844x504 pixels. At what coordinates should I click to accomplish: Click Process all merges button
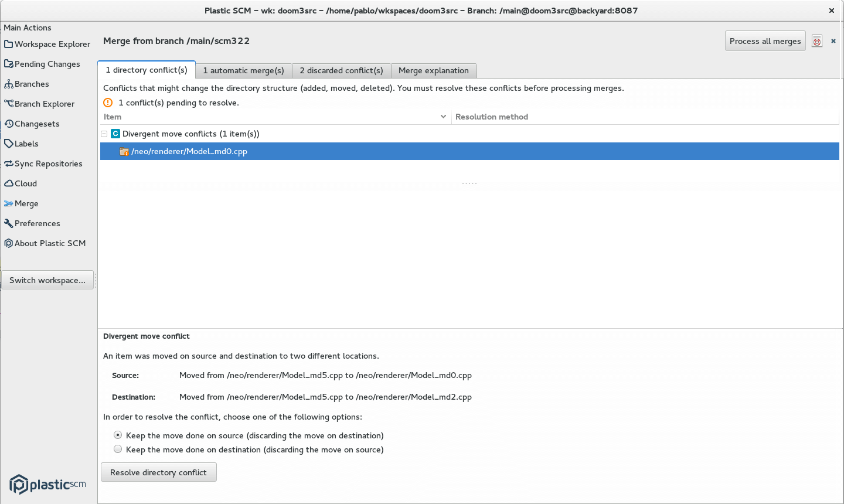coord(765,41)
